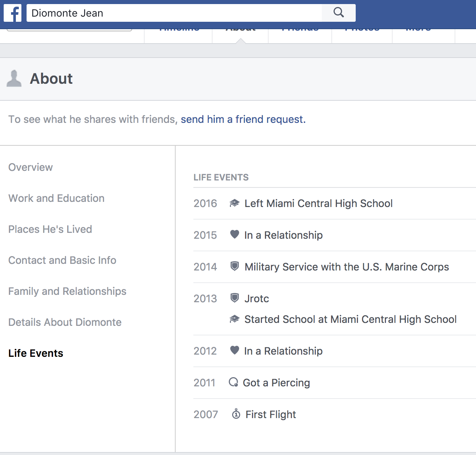Select Overview in the About sidebar
Screen dimensions: 476x455
tap(31, 168)
